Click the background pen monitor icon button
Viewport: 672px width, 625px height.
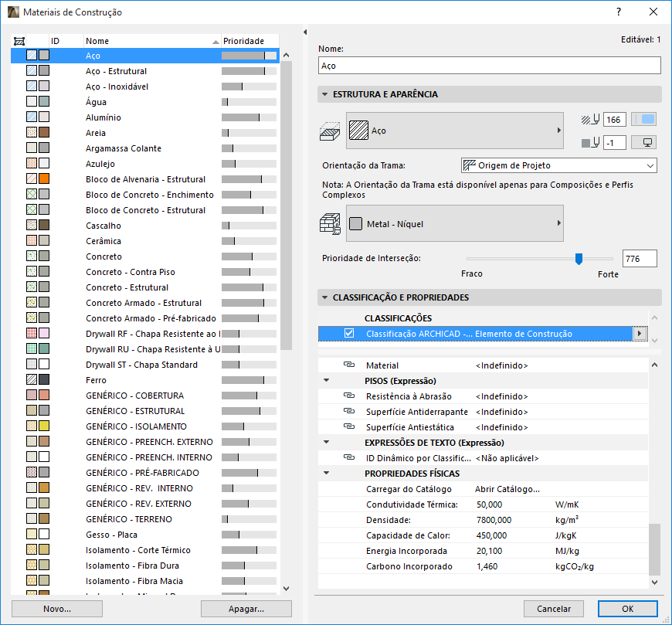click(x=644, y=143)
